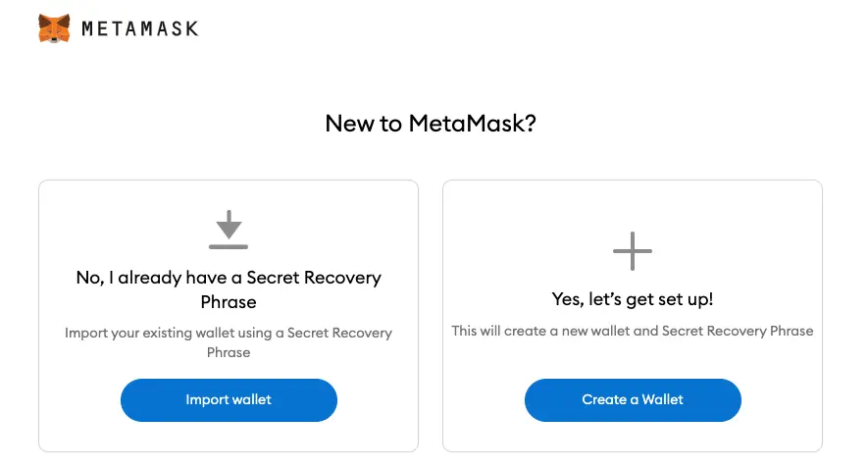Click the word "MetaMask?" in main heading

click(472, 123)
